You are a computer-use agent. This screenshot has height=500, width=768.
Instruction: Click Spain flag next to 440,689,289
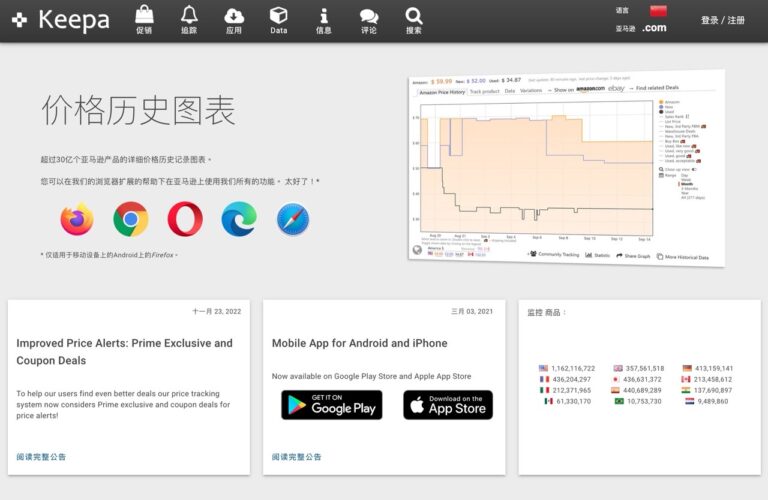[x=616, y=390]
